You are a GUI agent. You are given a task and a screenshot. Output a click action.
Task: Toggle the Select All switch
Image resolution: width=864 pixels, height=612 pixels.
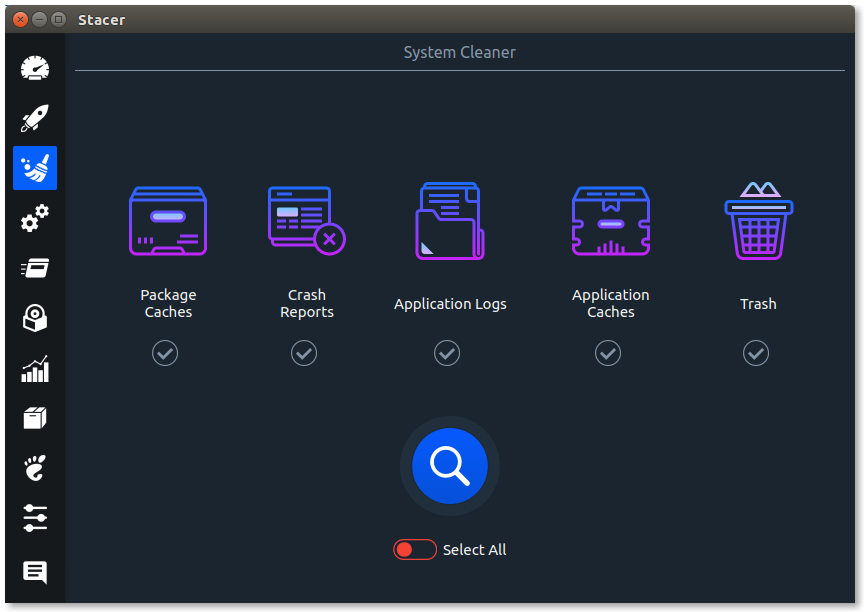(414, 550)
